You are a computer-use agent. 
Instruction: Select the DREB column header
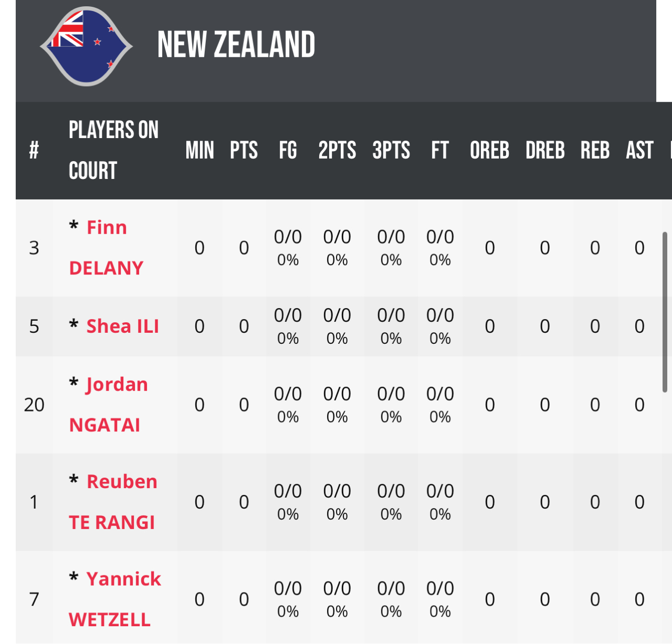pos(545,151)
